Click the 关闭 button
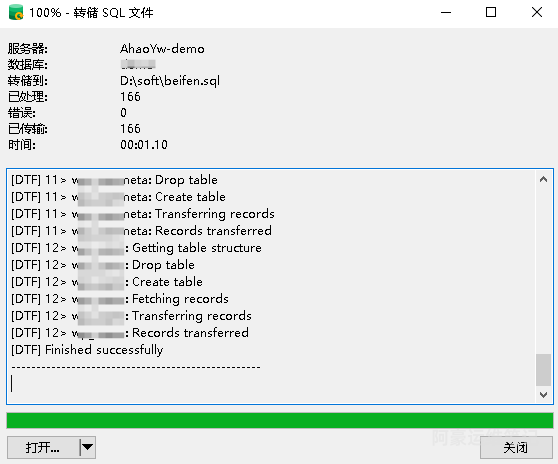Viewport: 558px width, 464px height. pyautogui.click(x=516, y=447)
